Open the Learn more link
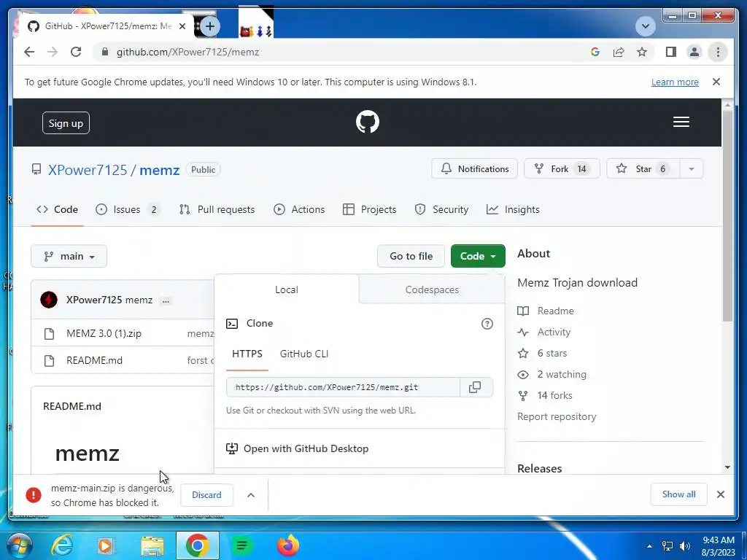This screenshot has width=747, height=560. [675, 82]
